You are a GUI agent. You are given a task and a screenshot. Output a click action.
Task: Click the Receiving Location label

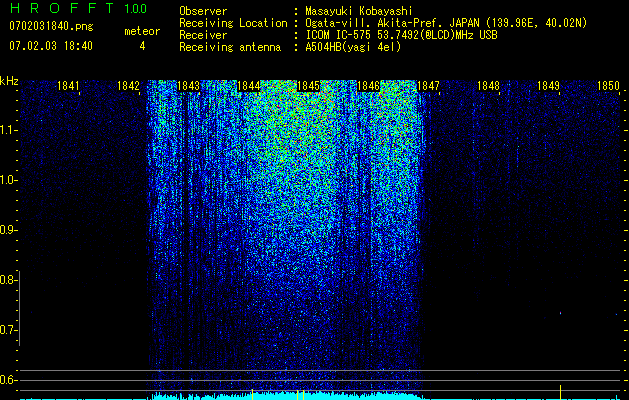tap(233, 23)
